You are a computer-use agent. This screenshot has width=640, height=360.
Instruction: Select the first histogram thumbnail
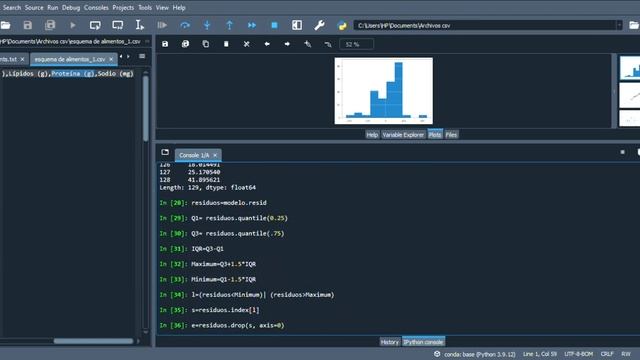coord(630,68)
